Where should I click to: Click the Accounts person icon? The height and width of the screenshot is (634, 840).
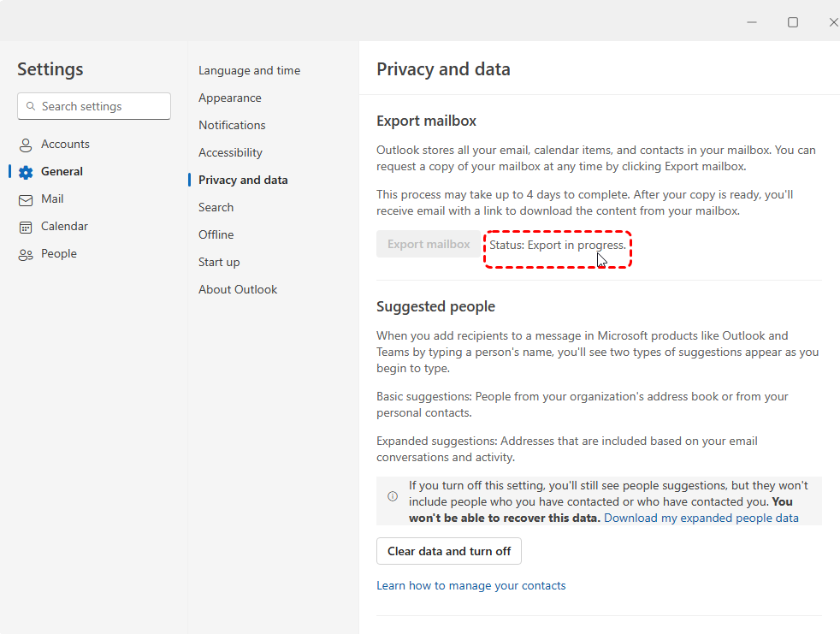(26, 145)
